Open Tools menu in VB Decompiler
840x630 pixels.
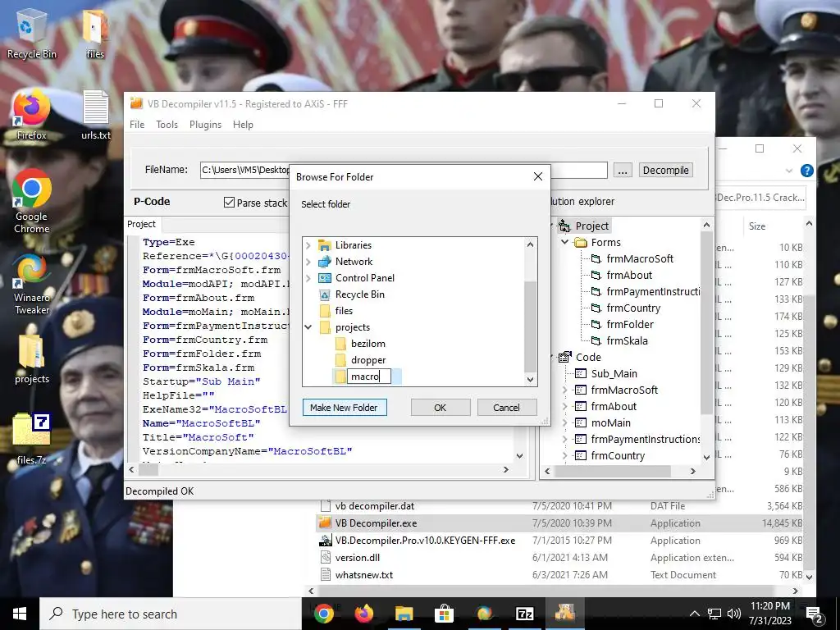coord(167,125)
